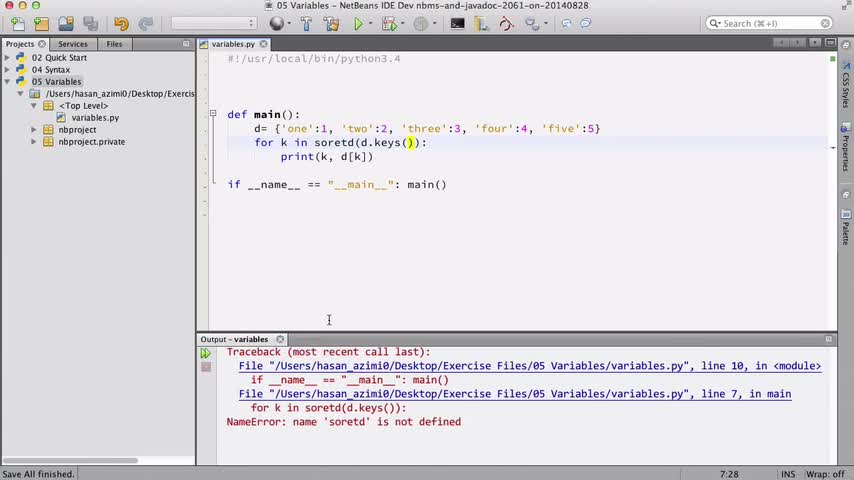Expand the 04 Syntax project

point(7,69)
